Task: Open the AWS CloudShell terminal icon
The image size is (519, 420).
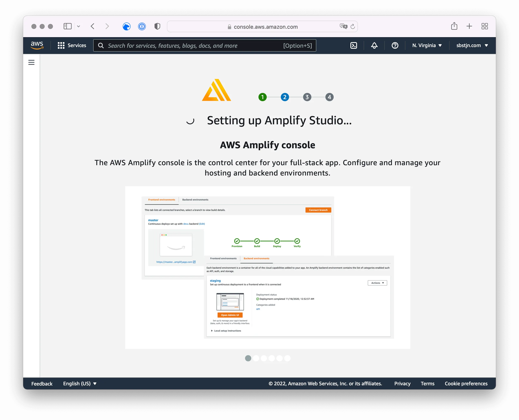Action: [x=354, y=45]
